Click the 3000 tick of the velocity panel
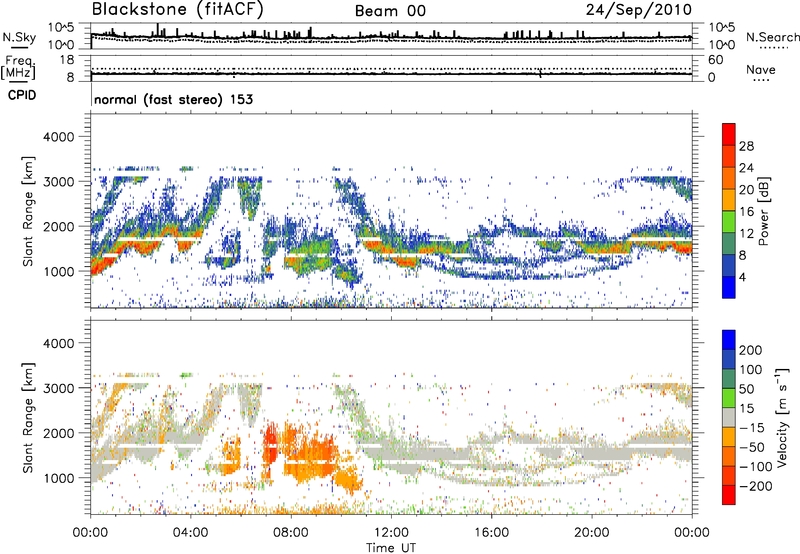800x554 pixels. pyautogui.click(x=58, y=388)
